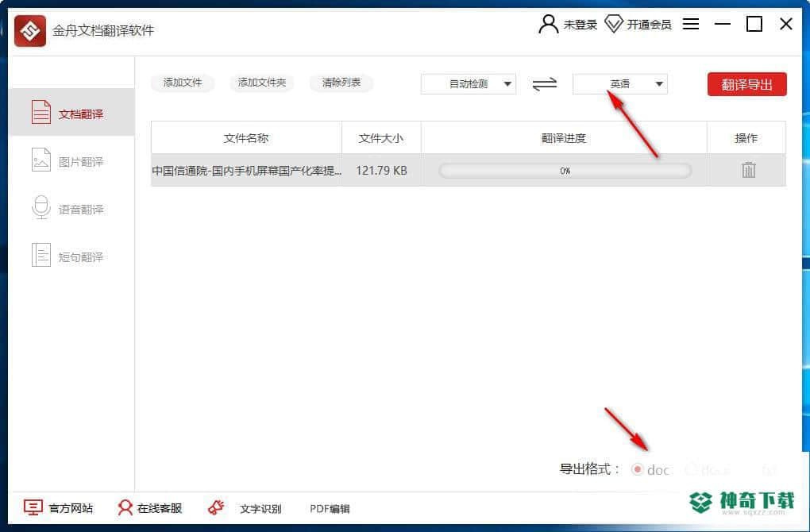Image resolution: width=810 pixels, height=532 pixels.
Task: Click the 在线客服 support person icon
Action: pos(125,507)
